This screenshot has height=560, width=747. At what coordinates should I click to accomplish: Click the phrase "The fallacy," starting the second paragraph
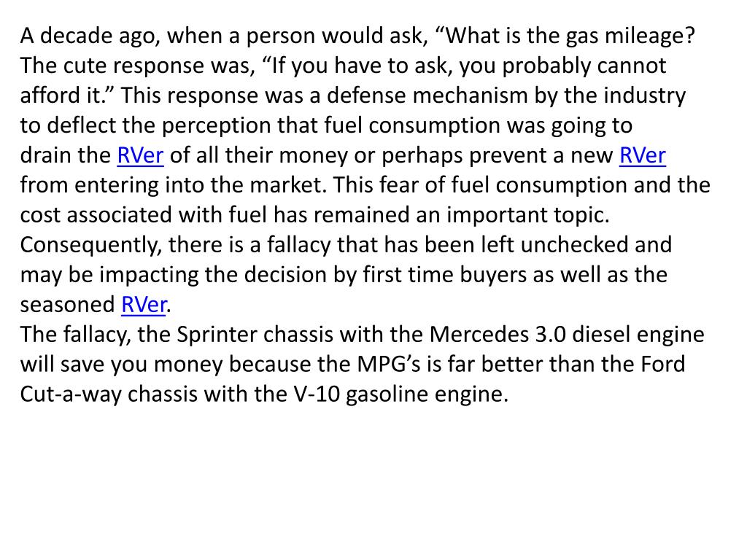(75, 334)
